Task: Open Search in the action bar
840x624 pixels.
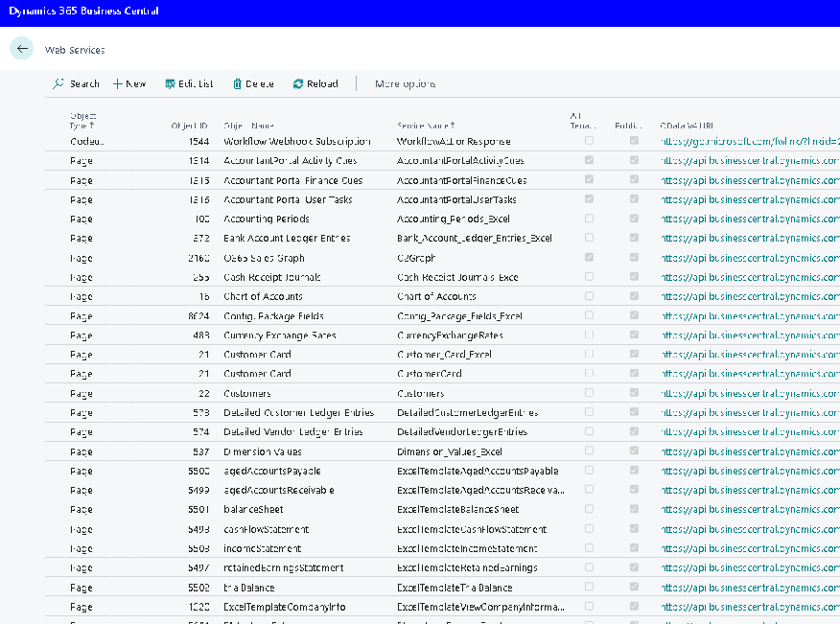Action: pyautogui.click(x=76, y=84)
